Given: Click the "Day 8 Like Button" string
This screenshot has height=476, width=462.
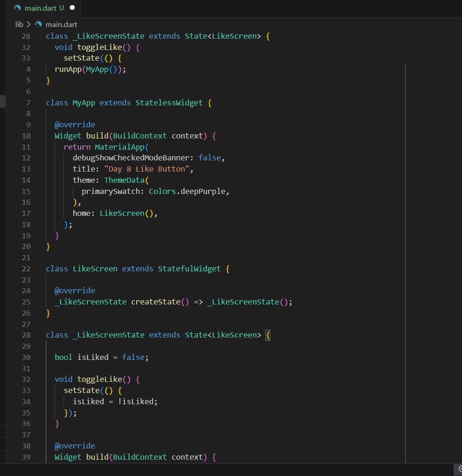Looking at the screenshot, I should click(x=147, y=169).
